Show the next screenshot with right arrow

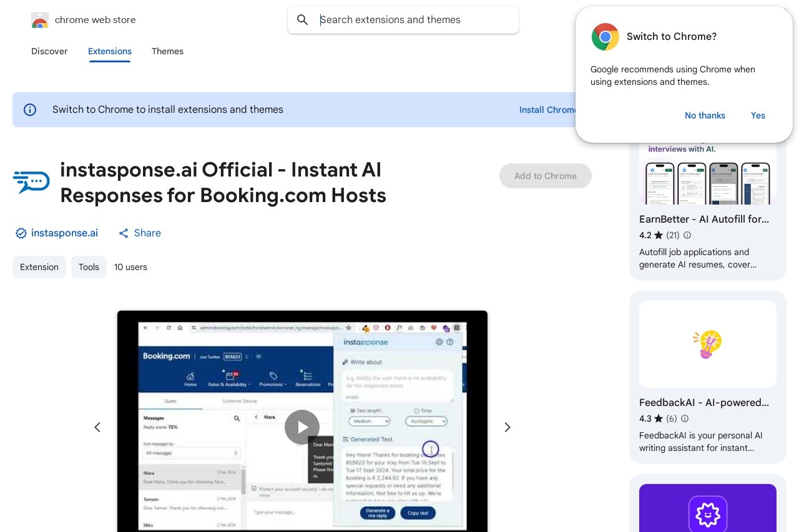tap(507, 427)
